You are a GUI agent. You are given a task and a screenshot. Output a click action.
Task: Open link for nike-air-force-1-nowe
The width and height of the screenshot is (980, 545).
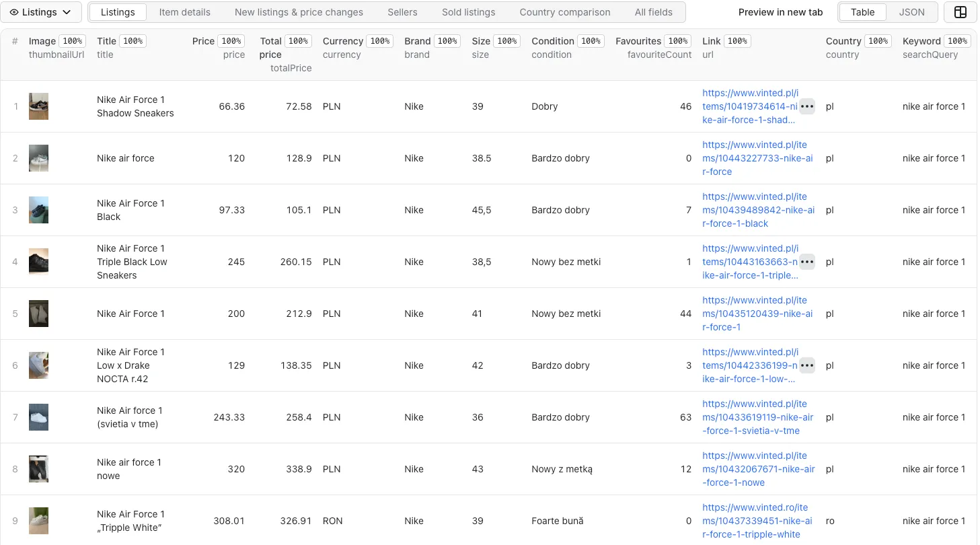758,469
